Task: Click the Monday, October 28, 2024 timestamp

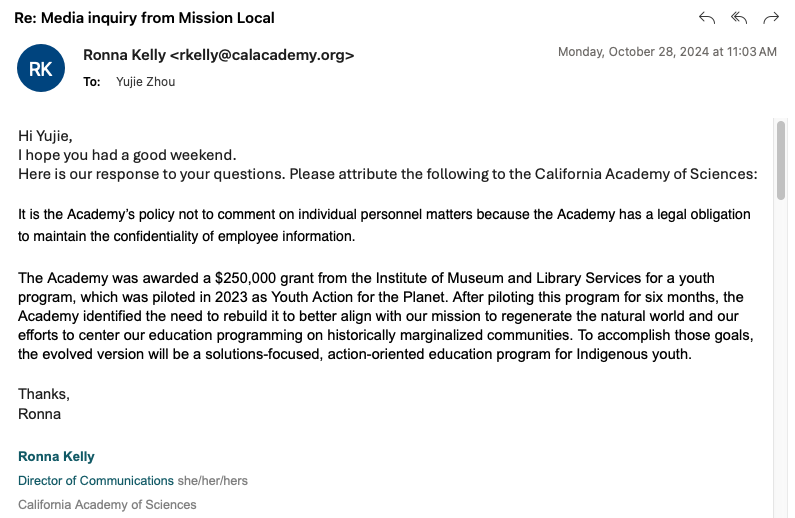Action: [x=667, y=51]
